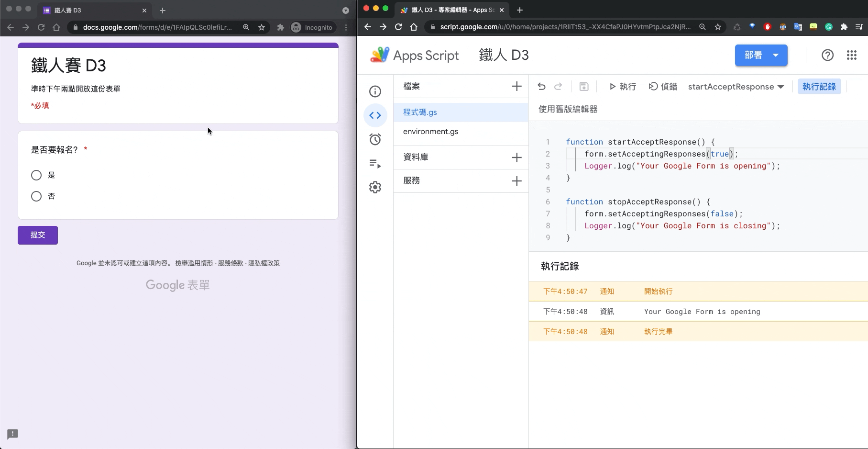Open the three-dot menu in the Forms browser window

346,27
